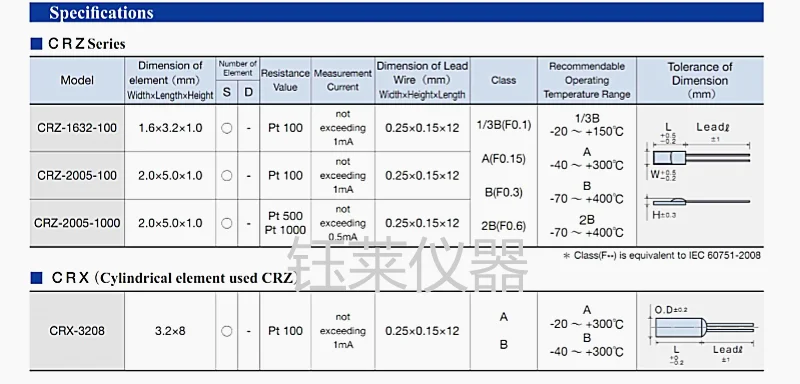Select 0.25×0.15×12 lead wire for CRZ-1632-100
Viewport: 800px width, 384px height.
tap(422, 128)
